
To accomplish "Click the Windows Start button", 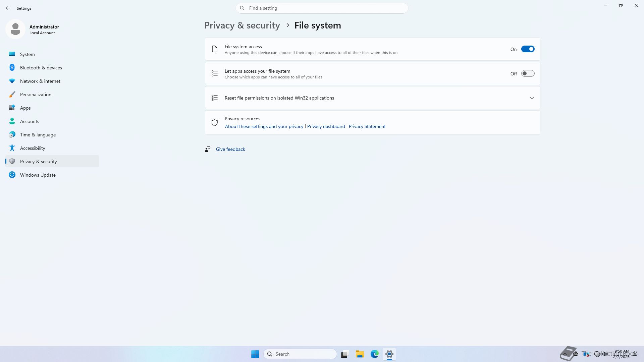I will [x=255, y=354].
